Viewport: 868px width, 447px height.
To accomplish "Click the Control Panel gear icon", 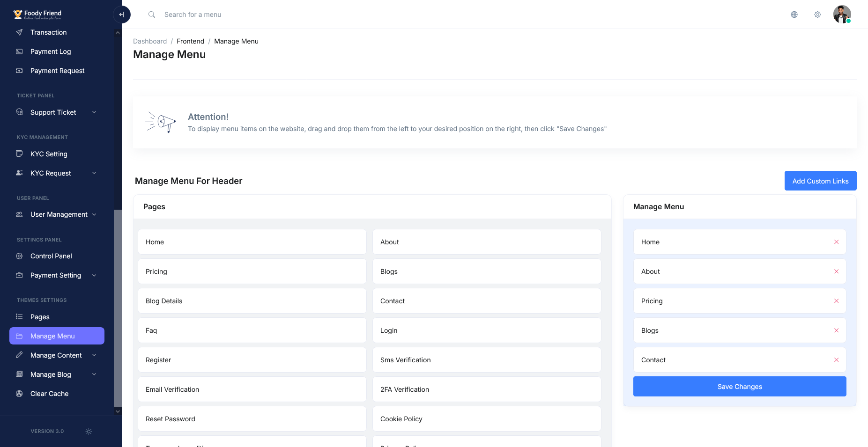I will click(19, 256).
